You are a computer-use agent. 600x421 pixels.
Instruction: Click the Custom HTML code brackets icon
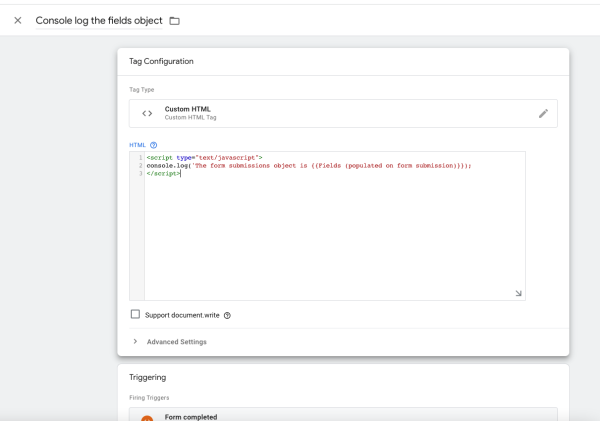tap(147, 113)
